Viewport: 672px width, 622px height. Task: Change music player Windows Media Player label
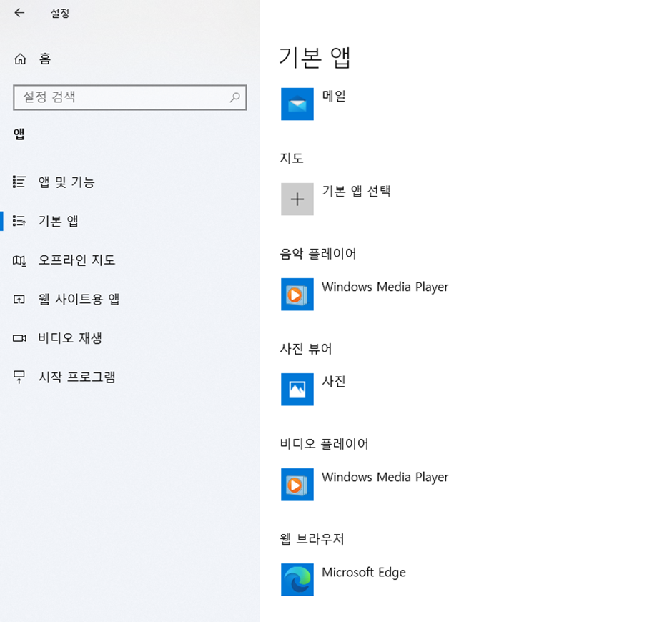[385, 287]
